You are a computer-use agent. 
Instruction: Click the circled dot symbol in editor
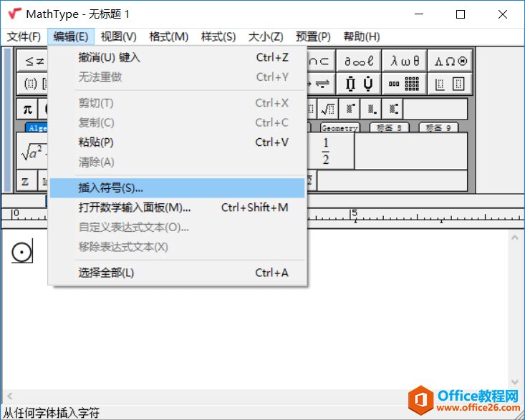pyautogui.click(x=21, y=253)
